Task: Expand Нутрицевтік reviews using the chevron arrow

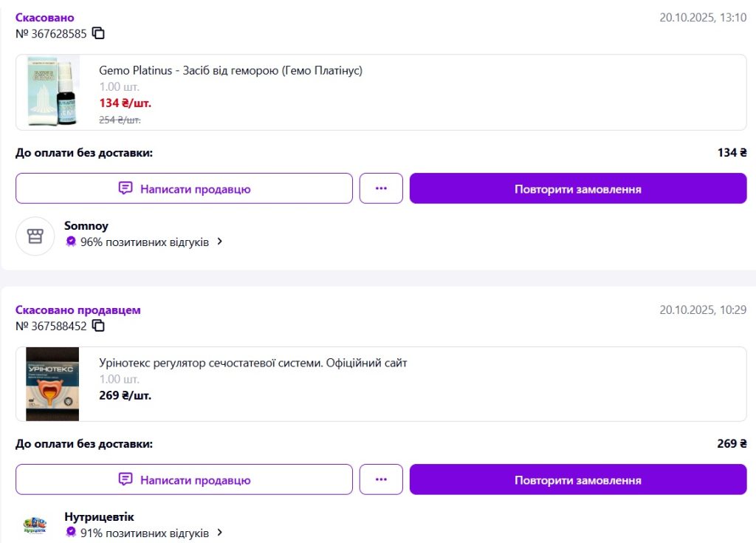Action: pyautogui.click(x=219, y=533)
